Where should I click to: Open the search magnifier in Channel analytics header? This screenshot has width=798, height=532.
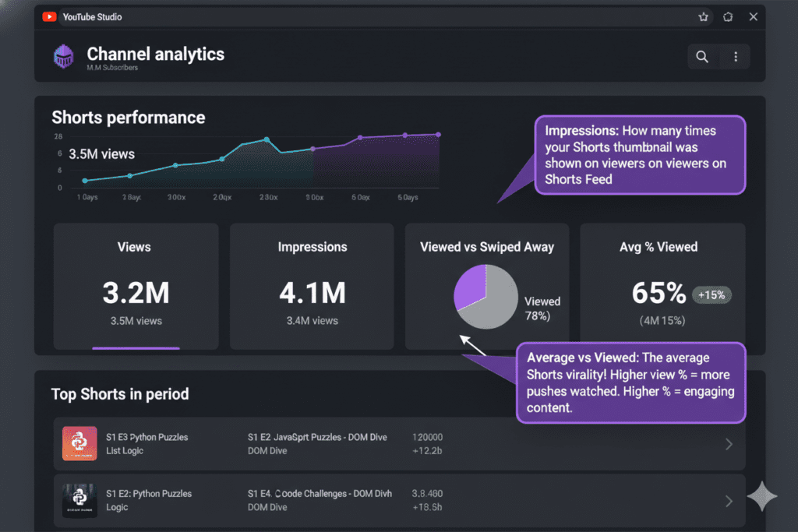coord(702,56)
